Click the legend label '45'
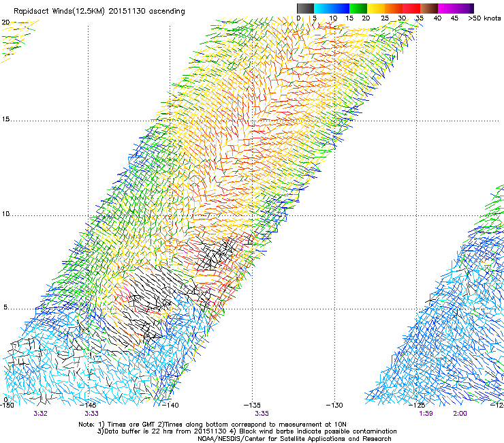 tap(454, 18)
